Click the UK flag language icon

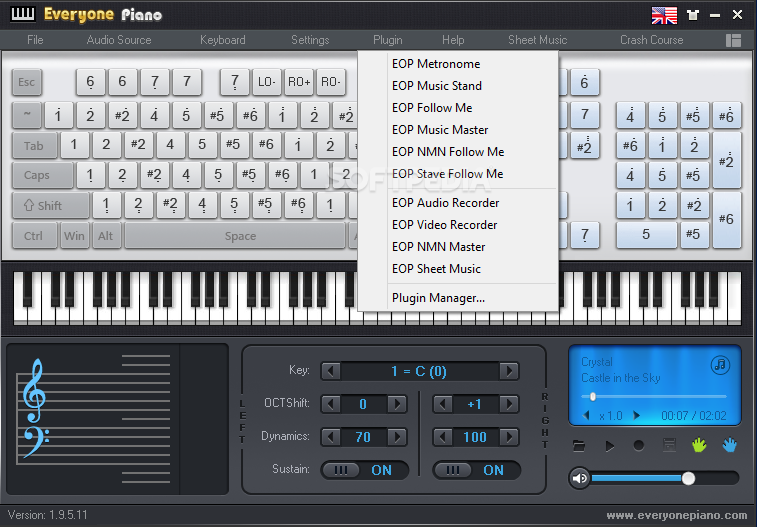[x=664, y=15]
